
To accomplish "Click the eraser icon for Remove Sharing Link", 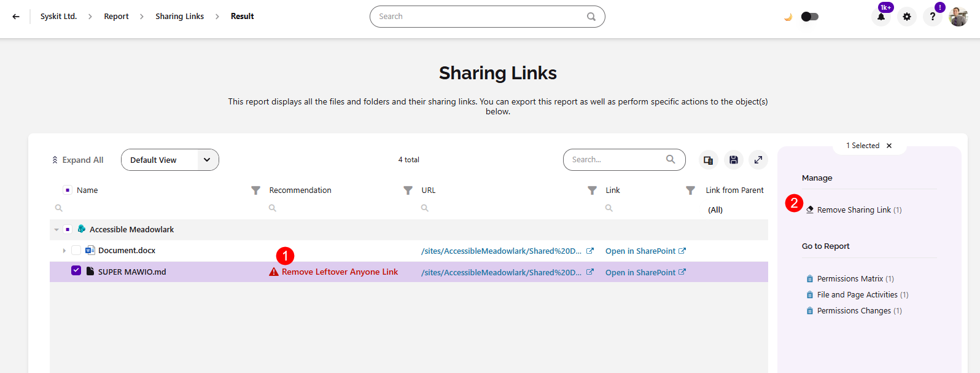I will tap(810, 210).
